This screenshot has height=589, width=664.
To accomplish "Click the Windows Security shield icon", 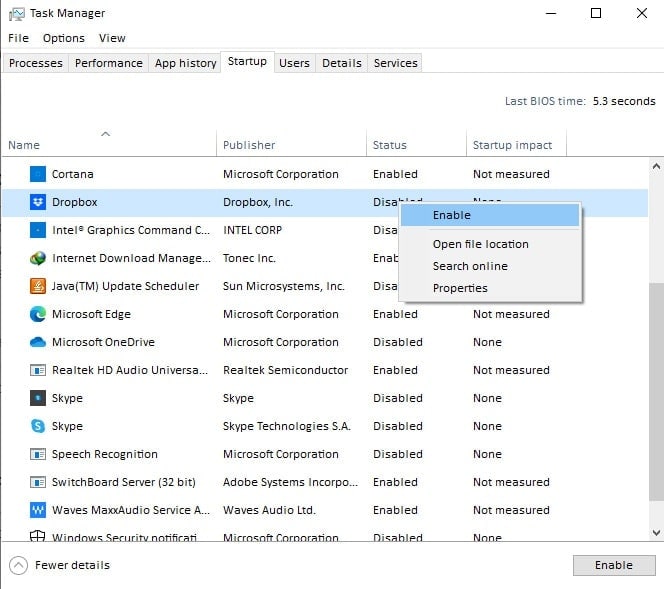I will pos(38,536).
